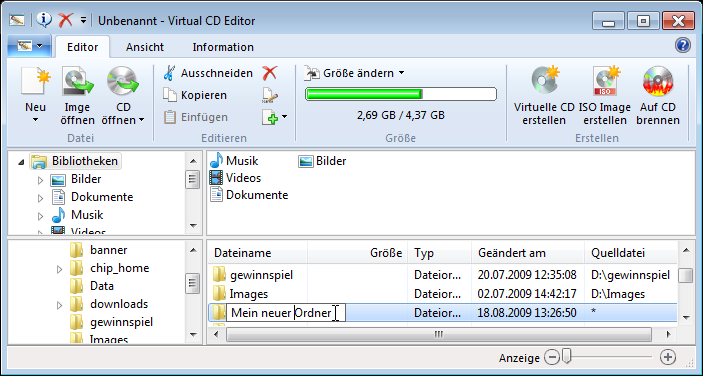Image resolution: width=703 pixels, height=376 pixels.
Task: Click the app icon in title bar
Action: [x=17, y=20]
